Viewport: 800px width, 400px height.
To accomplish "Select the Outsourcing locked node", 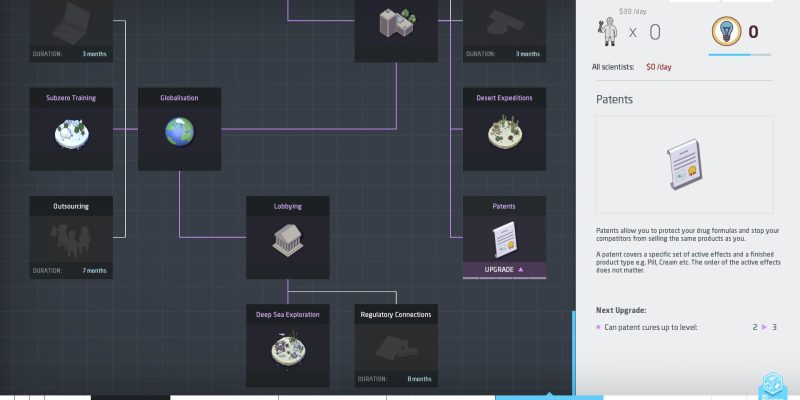I will [71, 238].
